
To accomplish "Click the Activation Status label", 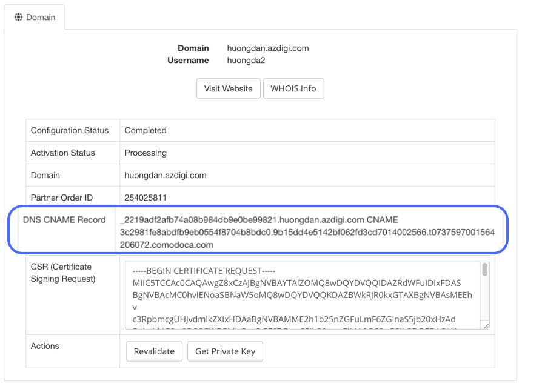I will point(63,153).
